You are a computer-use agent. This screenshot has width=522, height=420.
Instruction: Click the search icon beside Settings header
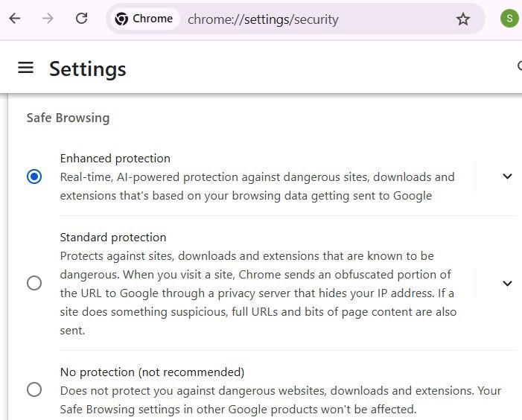pos(519,67)
